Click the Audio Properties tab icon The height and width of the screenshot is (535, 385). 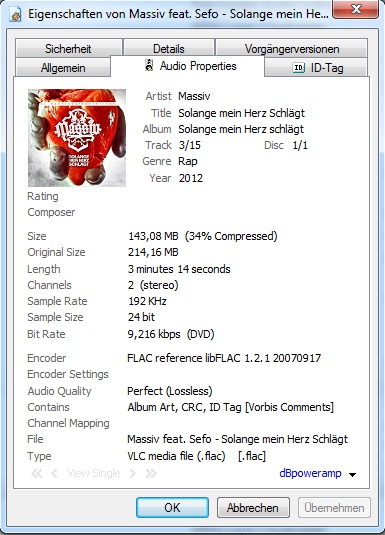point(149,65)
